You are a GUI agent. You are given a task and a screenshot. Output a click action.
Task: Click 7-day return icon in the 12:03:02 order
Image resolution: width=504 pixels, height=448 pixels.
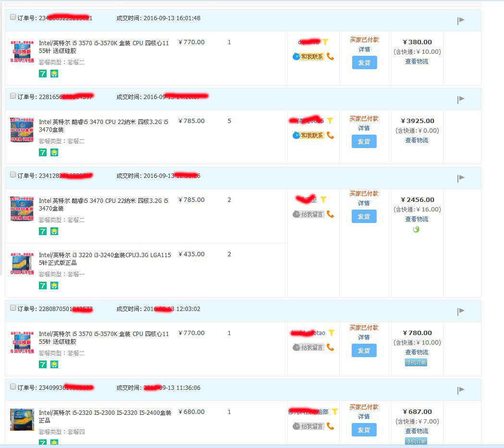point(43,364)
